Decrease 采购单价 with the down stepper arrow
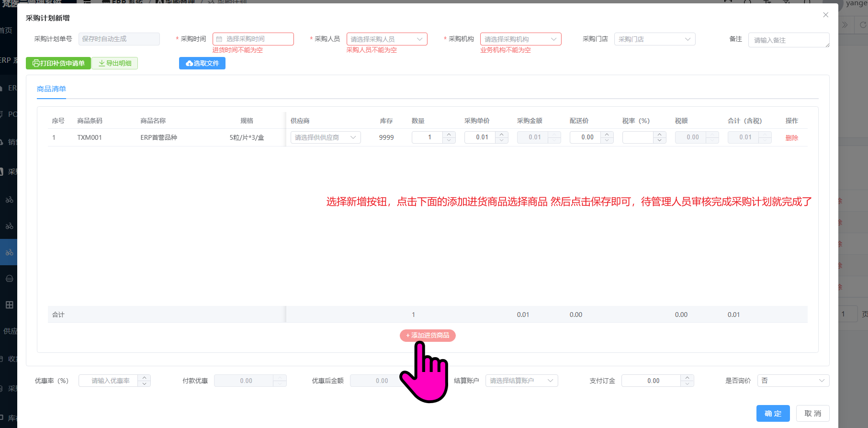The image size is (868, 428). pyautogui.click(x=502, y=140)
